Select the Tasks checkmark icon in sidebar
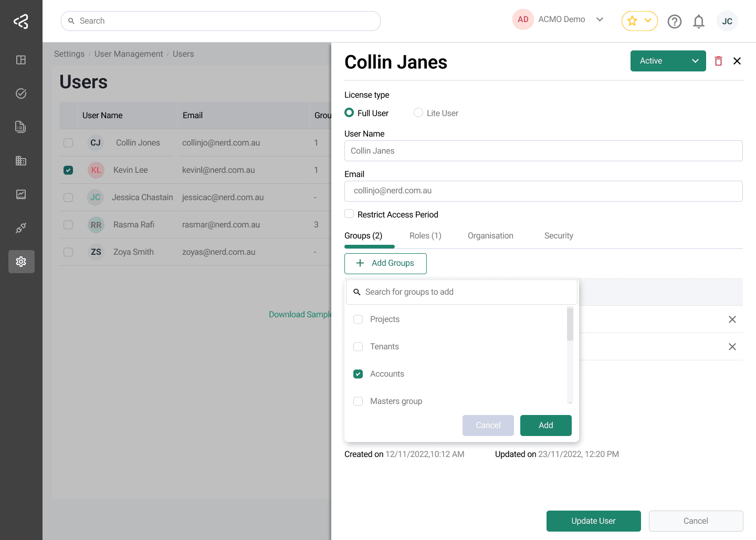756x540 pixels. coord(21,93)
